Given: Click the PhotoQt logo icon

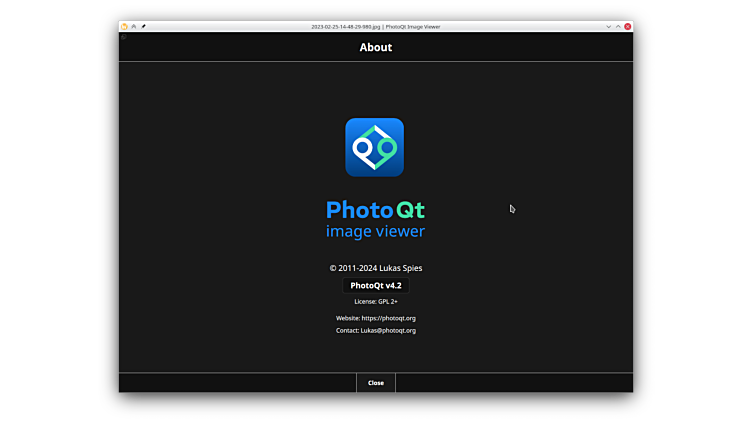Looking at the screenshot, I should tap(374, 147).
